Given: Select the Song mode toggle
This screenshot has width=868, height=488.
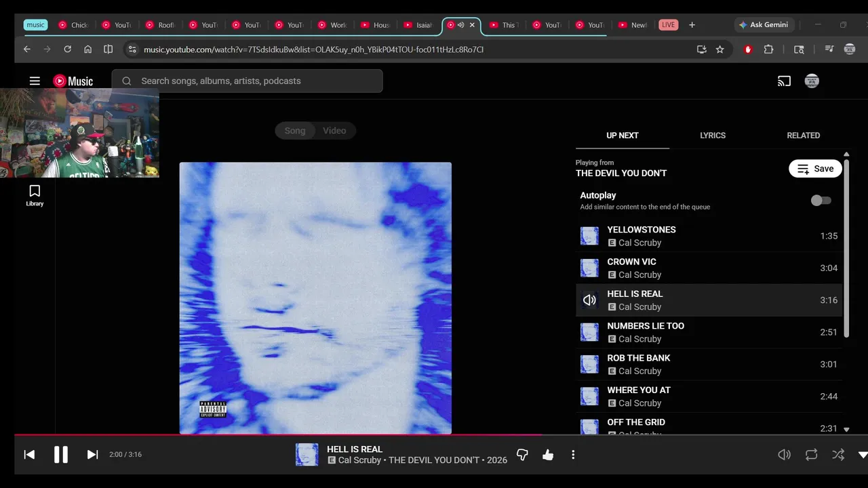Looking at the screenshot, I should click(x=295, y=131).
